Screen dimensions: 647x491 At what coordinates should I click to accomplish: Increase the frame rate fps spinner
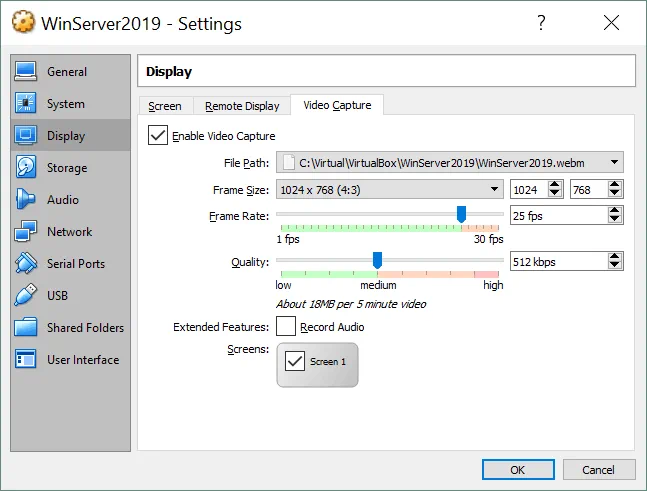[x=615, y=211]
